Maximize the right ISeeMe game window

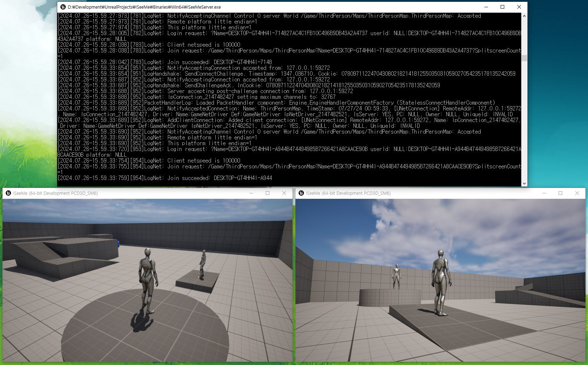coord(560,193)
